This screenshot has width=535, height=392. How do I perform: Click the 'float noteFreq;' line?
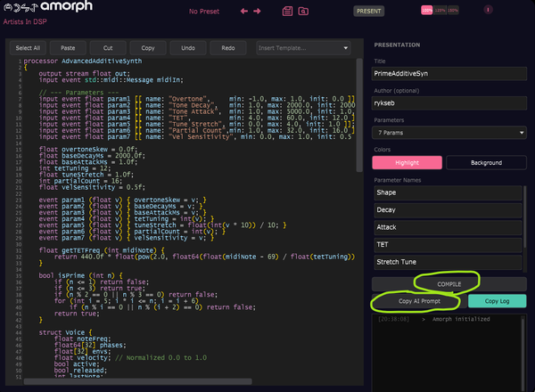click(x=83, y=339)
